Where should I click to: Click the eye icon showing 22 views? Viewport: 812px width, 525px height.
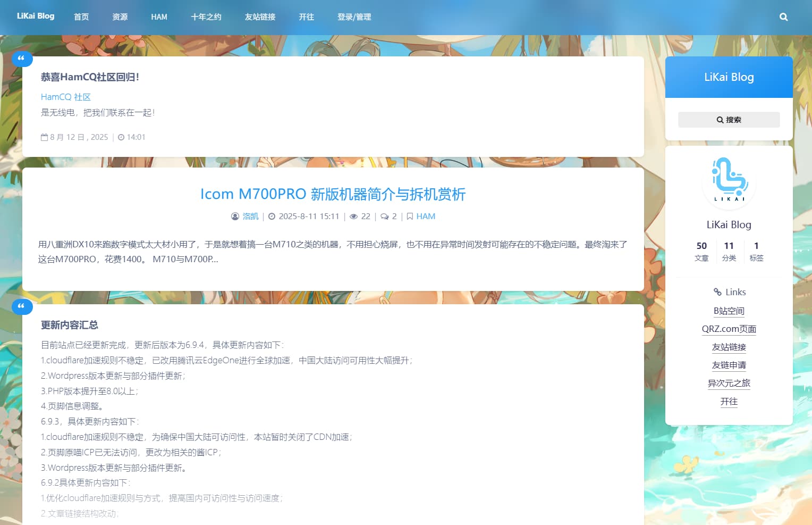pyautogui.click(x=354, y=216)
